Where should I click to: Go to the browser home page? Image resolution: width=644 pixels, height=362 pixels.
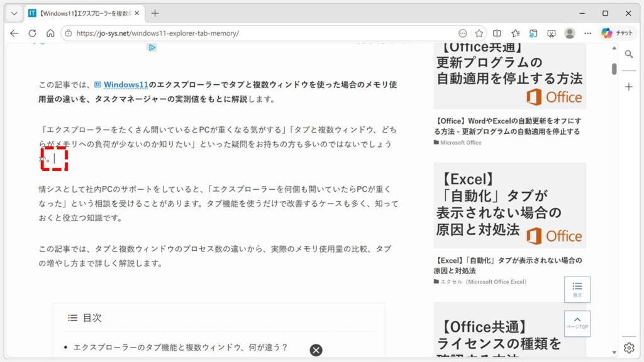tap(50, 33)
